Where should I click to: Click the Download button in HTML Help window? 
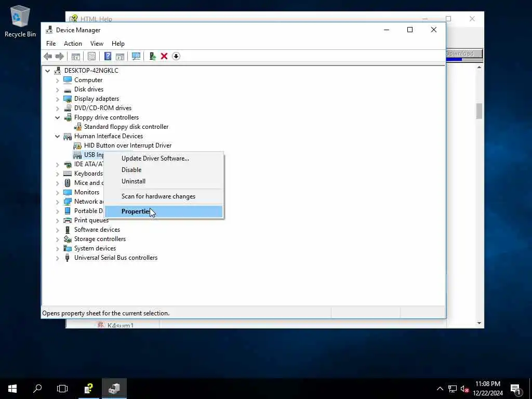click(464, 54)
